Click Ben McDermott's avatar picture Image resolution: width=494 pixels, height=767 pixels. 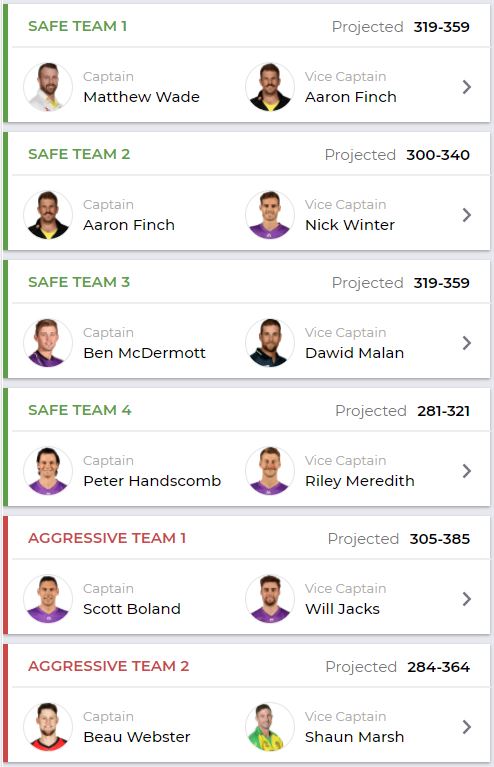[48, 343]
